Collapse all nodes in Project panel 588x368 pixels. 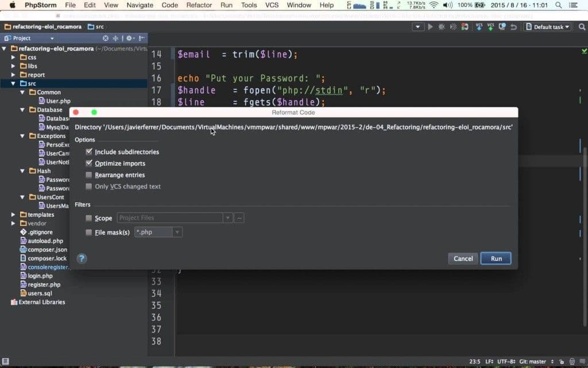[115, 39]
